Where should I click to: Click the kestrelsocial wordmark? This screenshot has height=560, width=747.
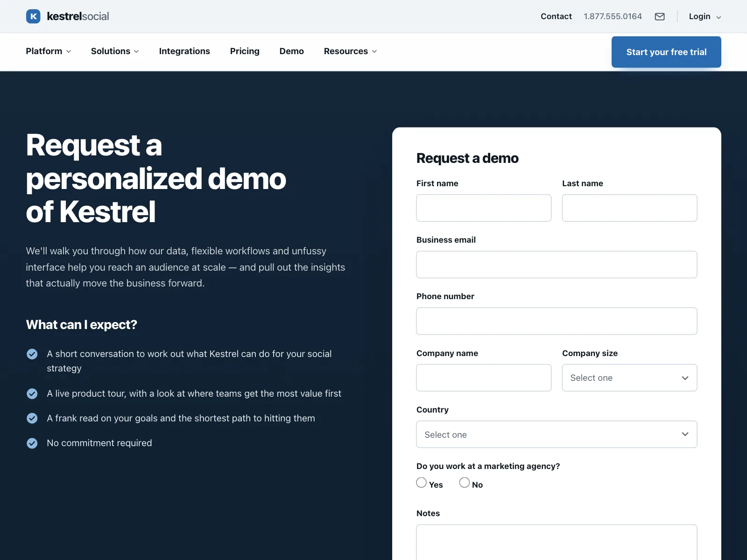[78, 16]
